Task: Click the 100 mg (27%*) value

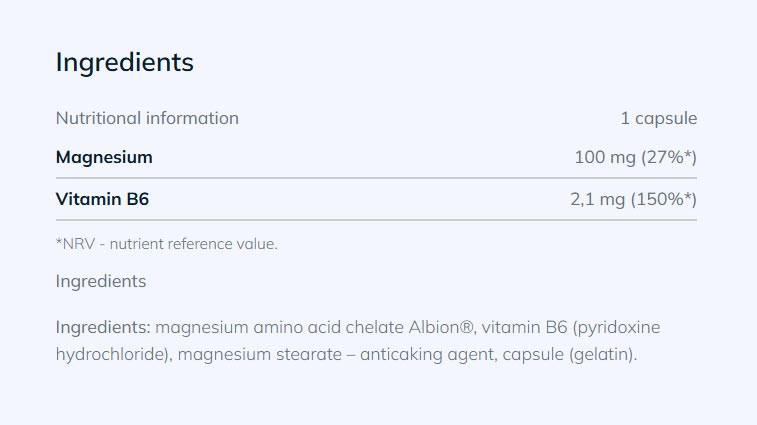Action: point(635,157)
